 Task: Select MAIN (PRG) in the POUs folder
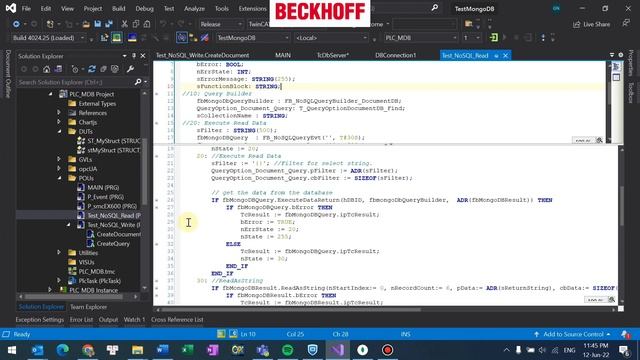click(x=103, y=187)
